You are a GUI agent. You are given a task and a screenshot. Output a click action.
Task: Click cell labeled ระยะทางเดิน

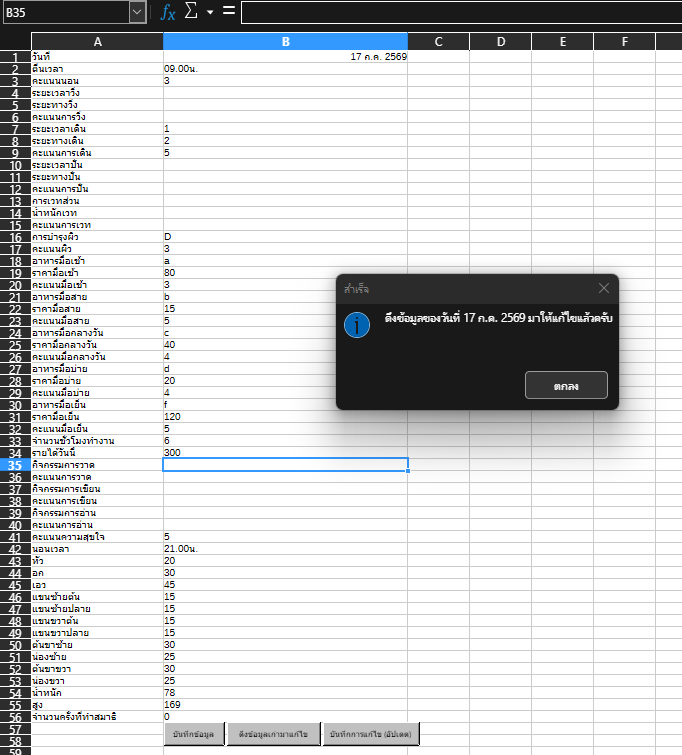(97, 141)
